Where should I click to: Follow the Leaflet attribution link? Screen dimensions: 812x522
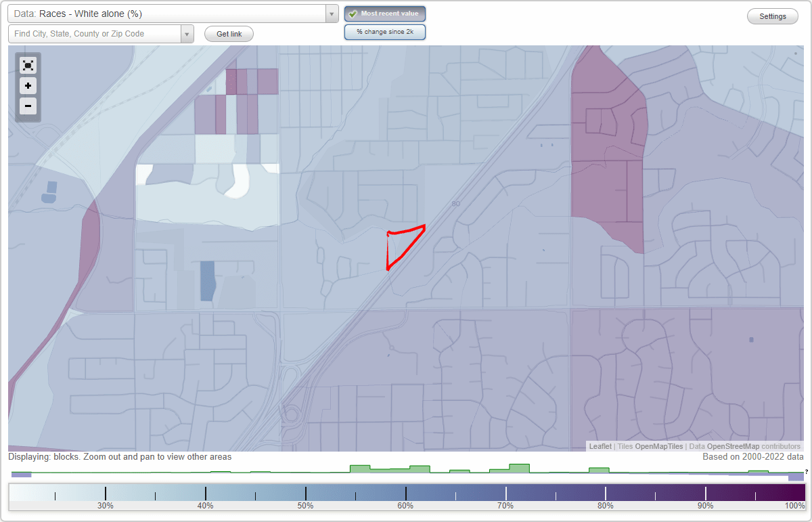point(600,446)
